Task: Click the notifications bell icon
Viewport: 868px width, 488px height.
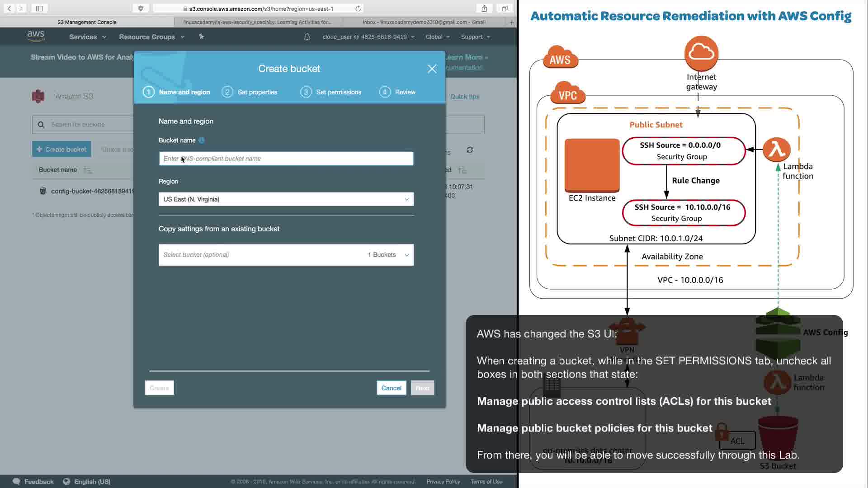Action: 307,37
